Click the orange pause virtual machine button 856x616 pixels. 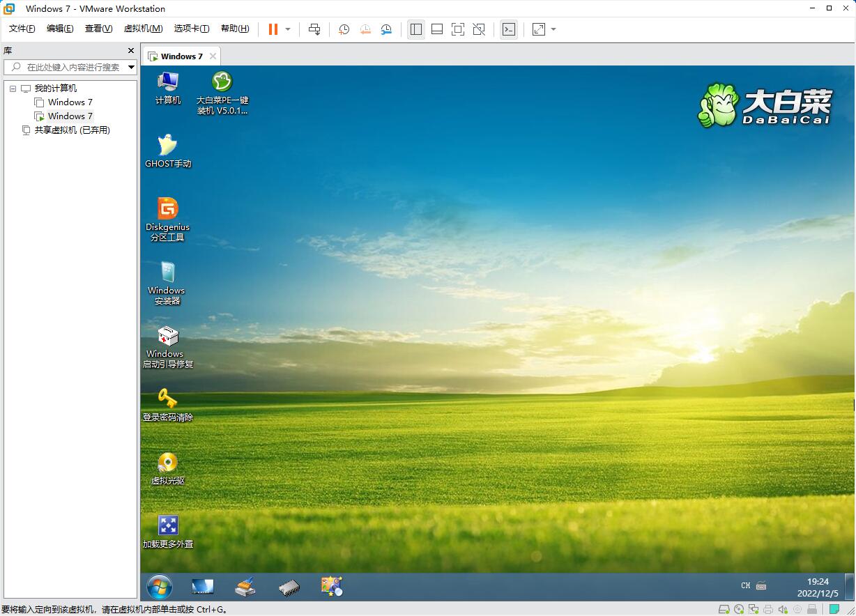pos(273,29)
